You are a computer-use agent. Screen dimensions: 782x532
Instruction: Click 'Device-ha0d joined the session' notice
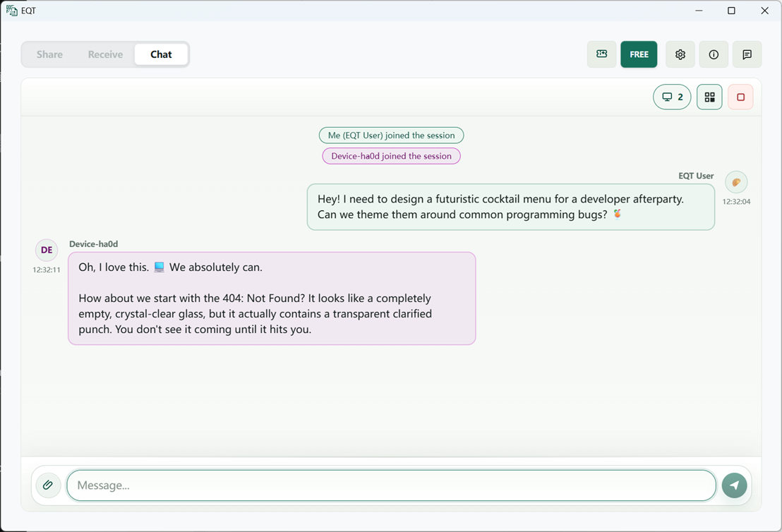[392, 155]
